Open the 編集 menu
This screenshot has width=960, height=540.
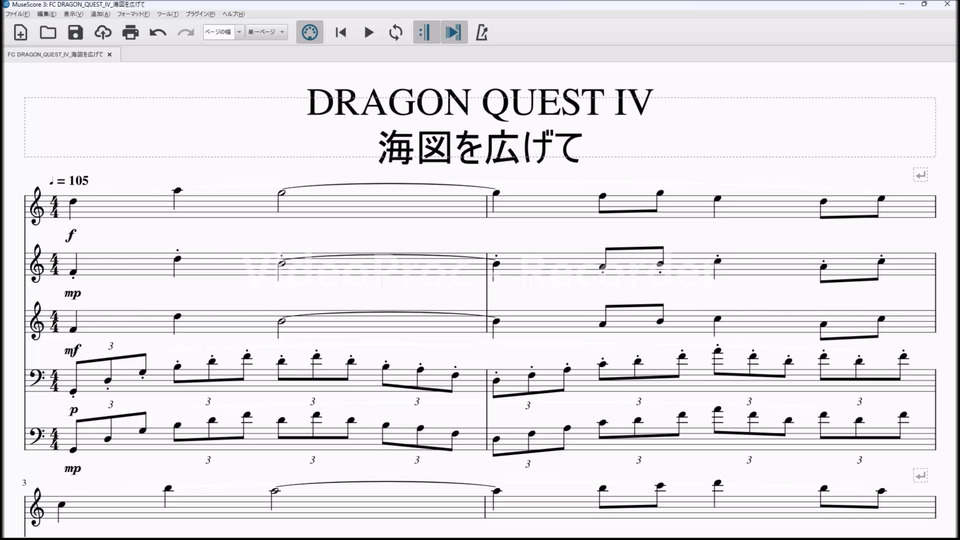[x=46, y=14]
